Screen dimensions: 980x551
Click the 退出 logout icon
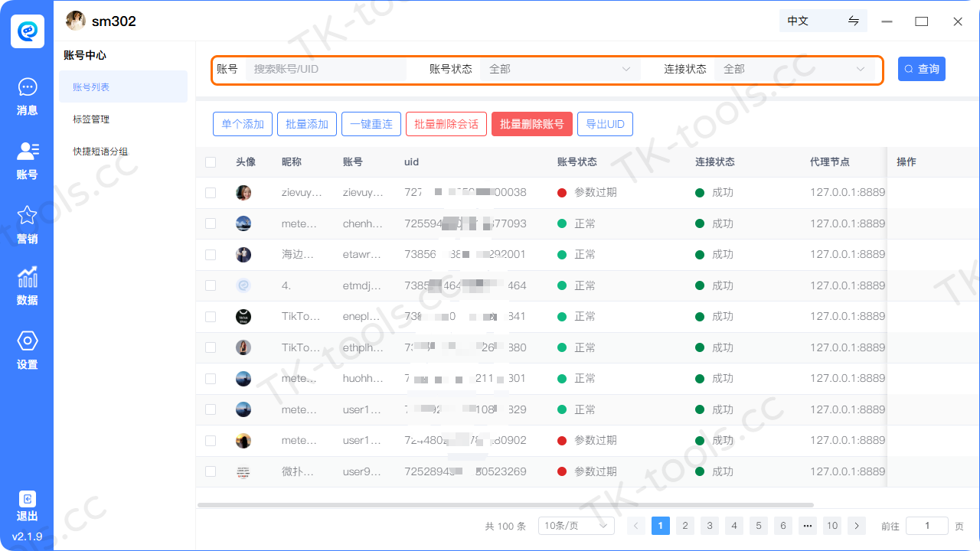click(x=27, y=499)
